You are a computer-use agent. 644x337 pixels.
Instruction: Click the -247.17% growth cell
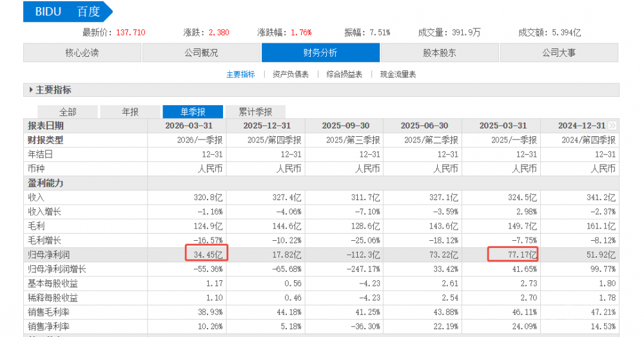click(363, 269)
